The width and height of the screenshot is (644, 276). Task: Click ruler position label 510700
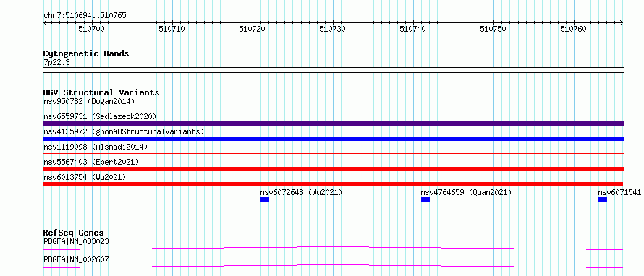92,29
